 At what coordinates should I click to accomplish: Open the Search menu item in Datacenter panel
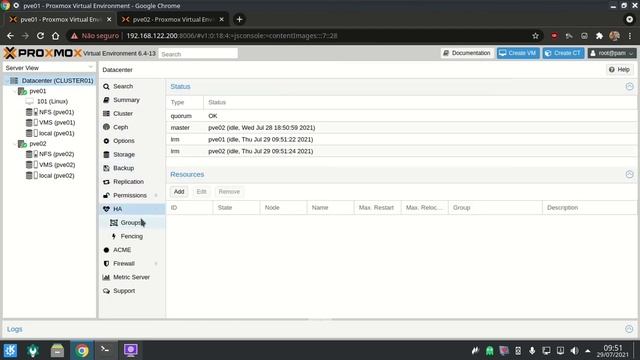[123, 87]
